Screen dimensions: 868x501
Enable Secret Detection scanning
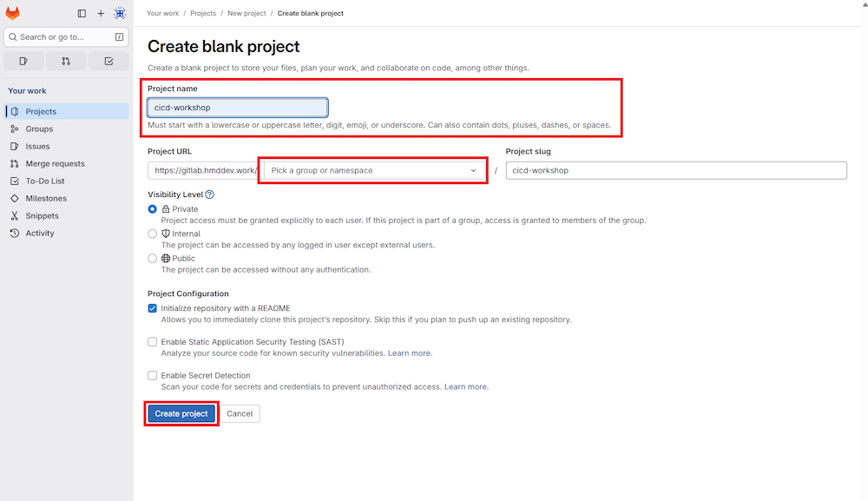click(152, 375)
